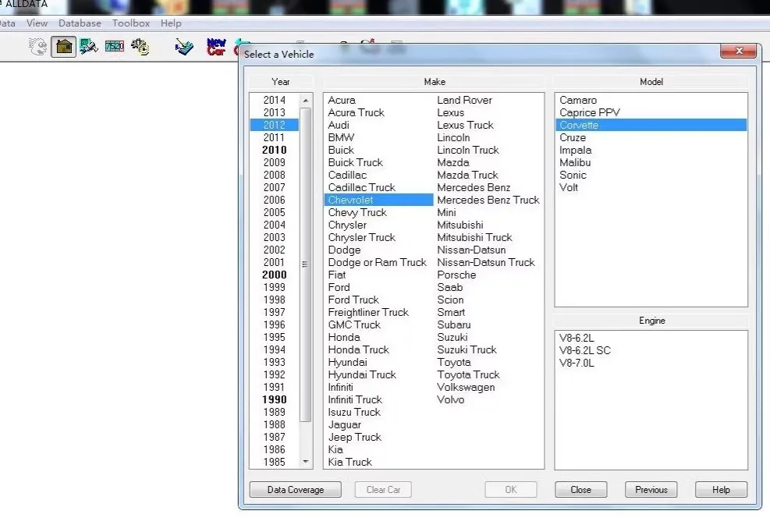This screenshot has height=532, width=770.
Task: Click the blue paintbrush toolbar icon
Action: (184, 46)
